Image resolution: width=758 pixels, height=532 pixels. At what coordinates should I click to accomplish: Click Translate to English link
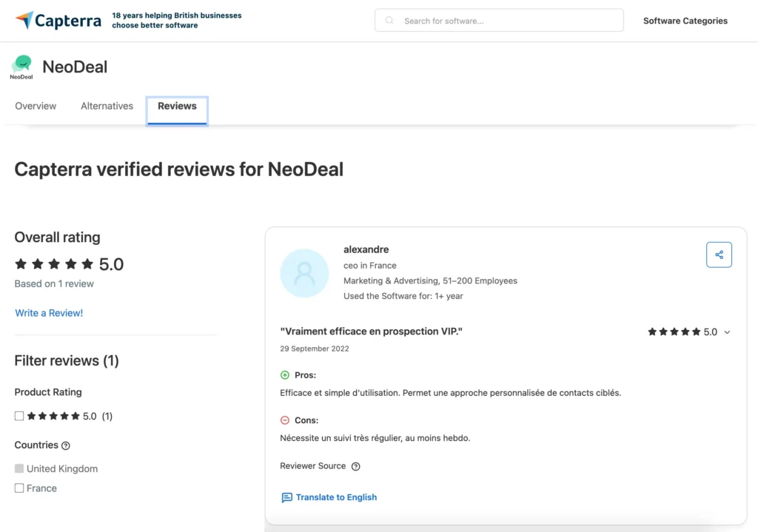pyautogui.click(x=336, y=497)
